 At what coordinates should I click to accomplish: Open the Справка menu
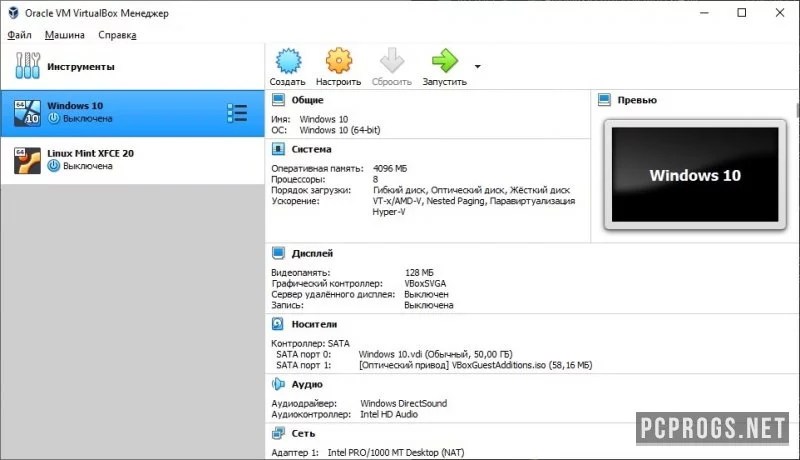[117, 35]
